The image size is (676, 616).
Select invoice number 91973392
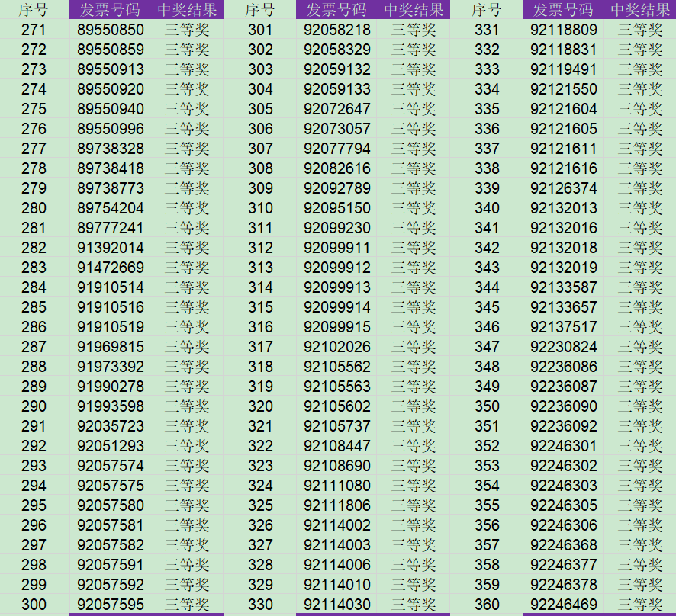coord(111,367)
